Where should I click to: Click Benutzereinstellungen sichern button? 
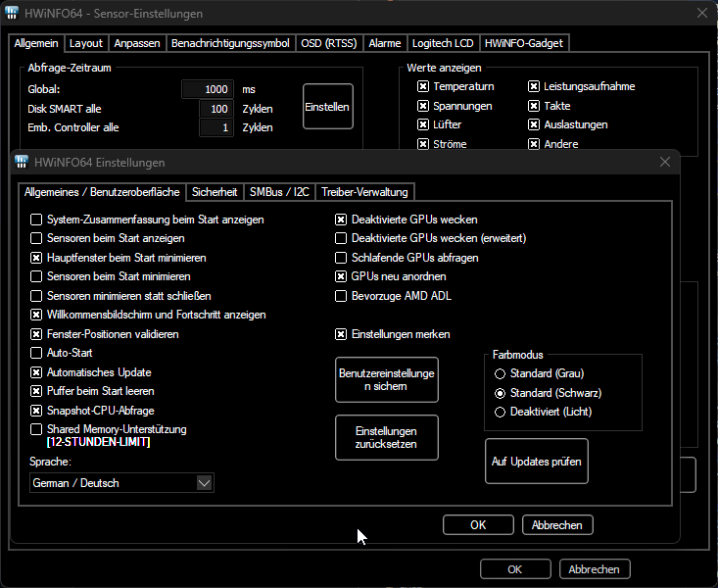click(387, 380)
